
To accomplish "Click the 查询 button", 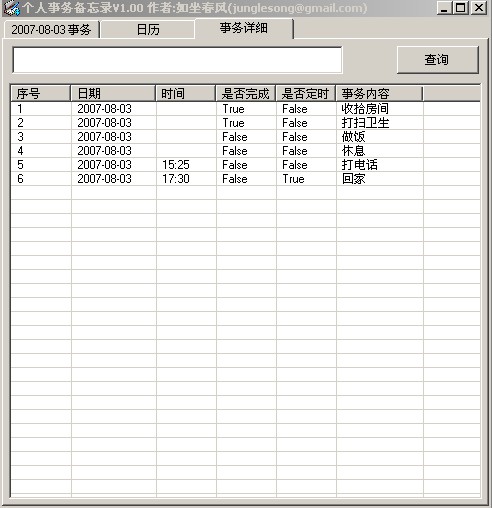I will (x=437, y=60).
